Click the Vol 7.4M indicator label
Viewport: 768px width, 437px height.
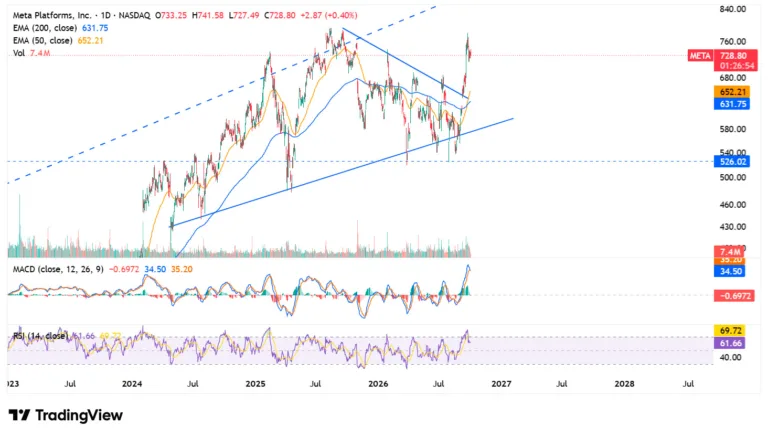click(31, 53)
